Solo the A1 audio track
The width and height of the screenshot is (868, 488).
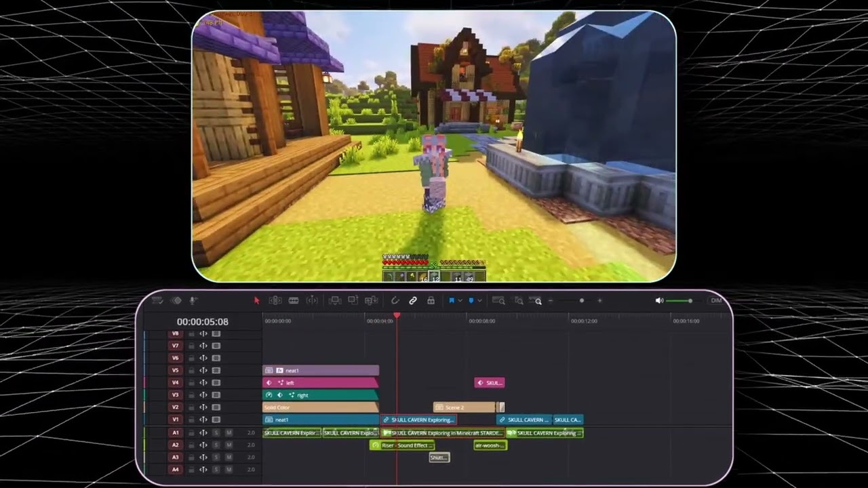click(x=216, y=433)
